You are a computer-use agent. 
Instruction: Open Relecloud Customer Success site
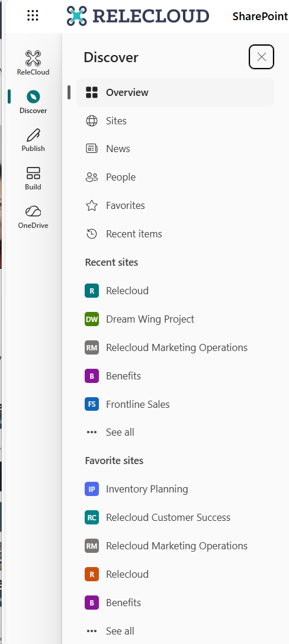tap(175, 517)
